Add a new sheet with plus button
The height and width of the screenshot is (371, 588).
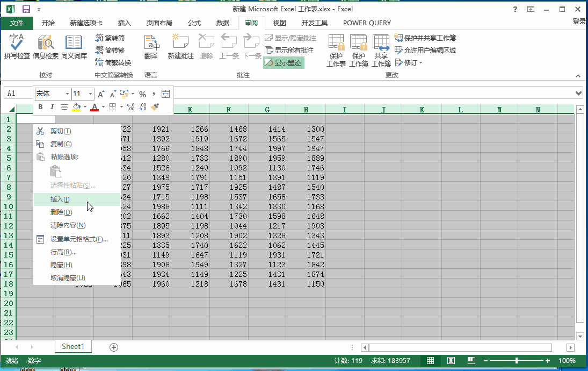pyautogui.click(x=114, y=347)
